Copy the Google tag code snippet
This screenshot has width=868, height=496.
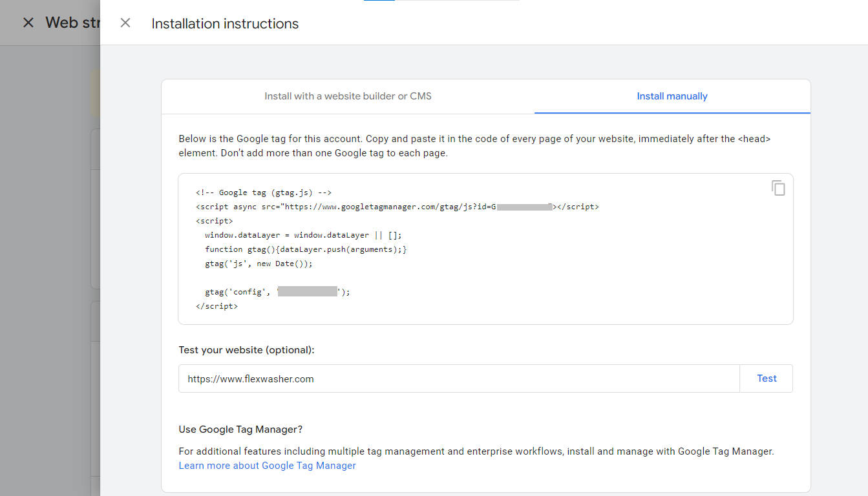(x=778, y=188)
